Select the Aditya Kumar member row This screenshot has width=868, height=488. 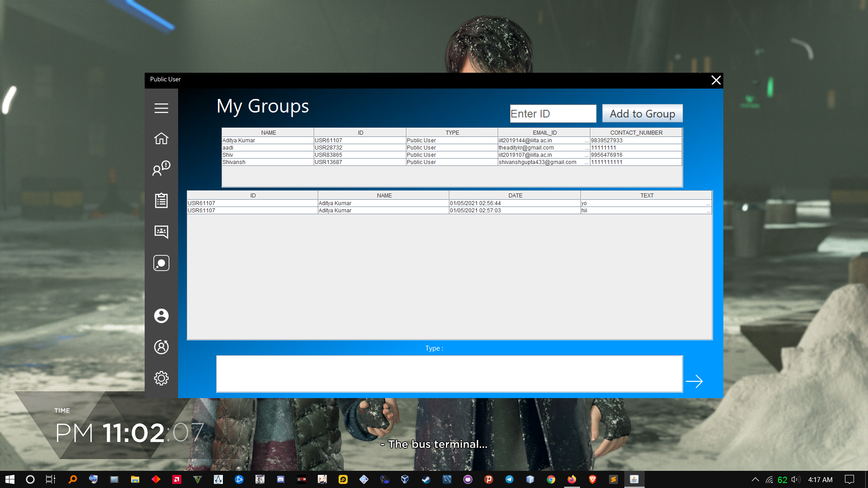tap(268, 141)
